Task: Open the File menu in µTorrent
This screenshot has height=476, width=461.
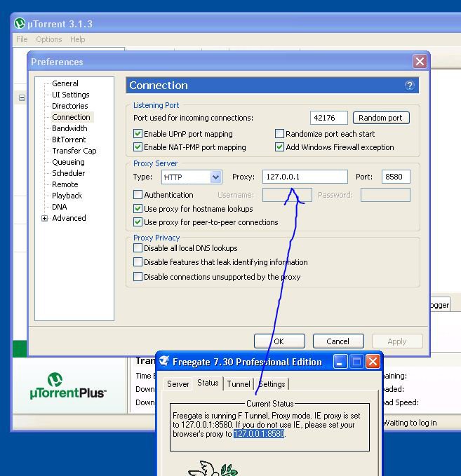Action: [x=22, y=39]
